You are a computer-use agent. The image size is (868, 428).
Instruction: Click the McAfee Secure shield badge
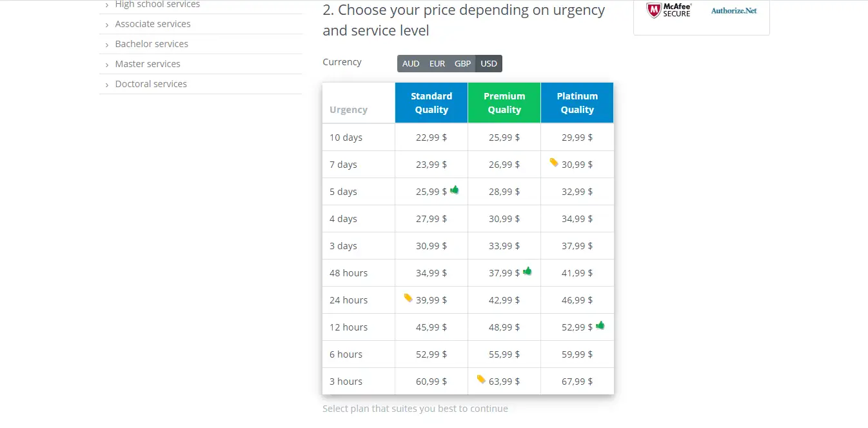(x=668, y=11)
